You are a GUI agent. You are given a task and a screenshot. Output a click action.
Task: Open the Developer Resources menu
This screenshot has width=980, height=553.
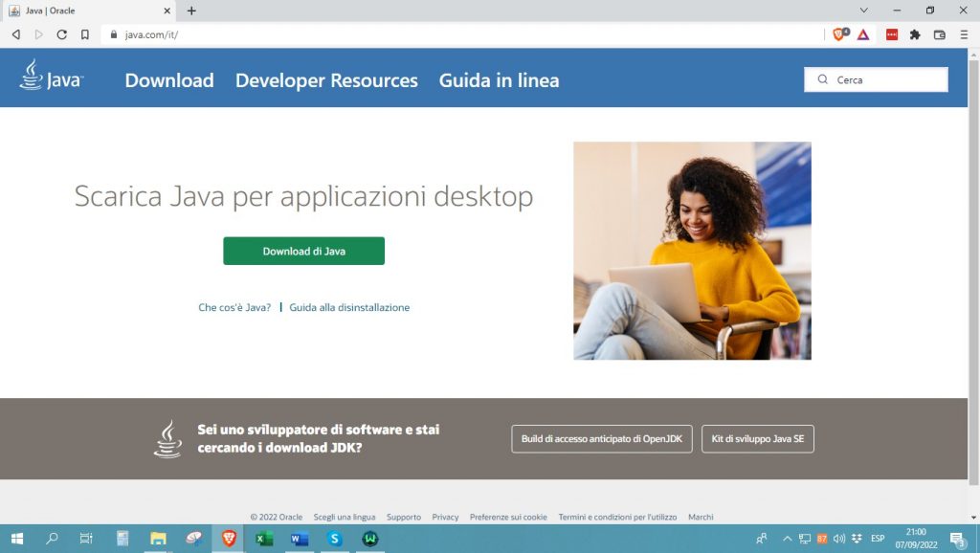pyautogui.click(x=326, y=81)
